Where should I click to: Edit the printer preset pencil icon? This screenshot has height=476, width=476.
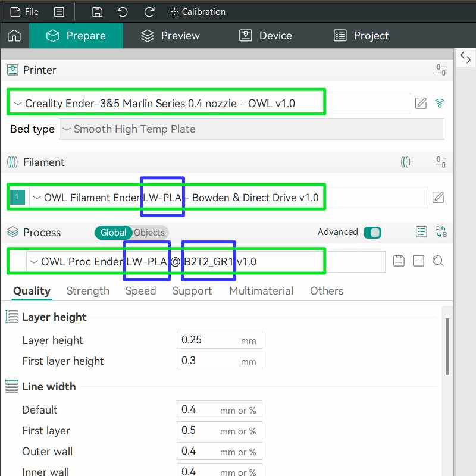point(421,103)
